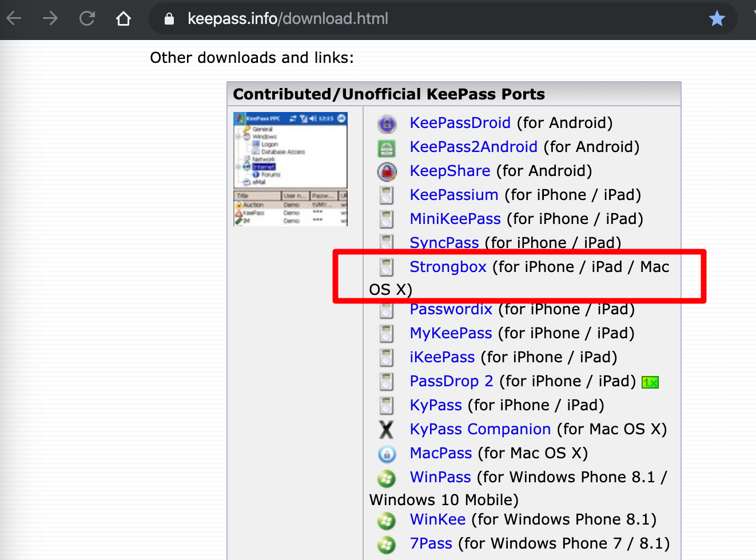Click the 'Contributed/Unofficial KeePass Ports' heading
The height and width of the screenshot is (560, 756).
pyautogui.click(x=389, y=94)
